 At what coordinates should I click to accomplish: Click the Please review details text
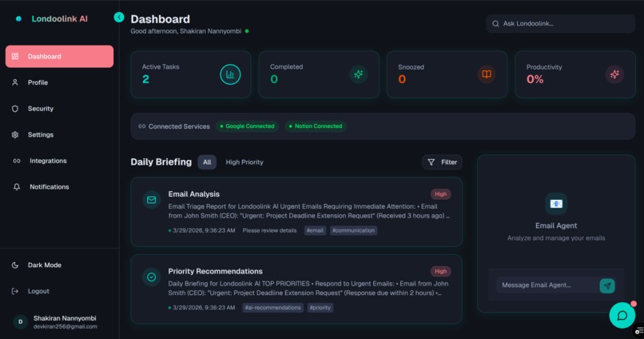(269, 230)
